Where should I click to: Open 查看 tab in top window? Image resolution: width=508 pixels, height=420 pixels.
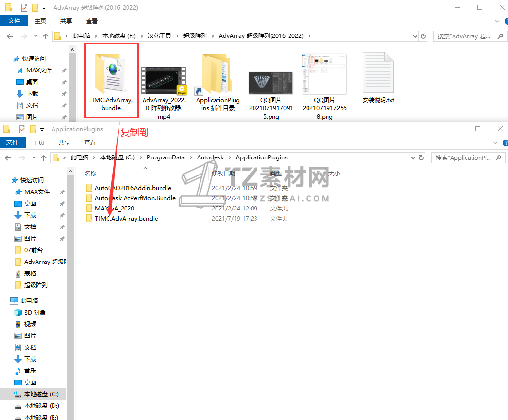point(91,21)
